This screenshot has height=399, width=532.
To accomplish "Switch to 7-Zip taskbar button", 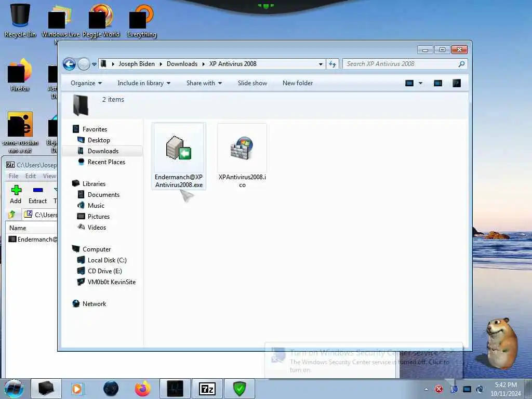I will pyautogui.click(x=207, y=389).
